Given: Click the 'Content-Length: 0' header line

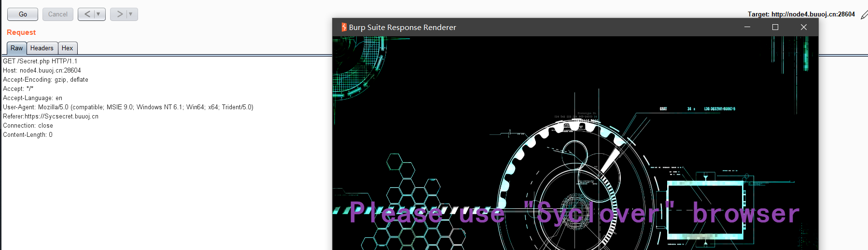Looking at the screenshot, I should (28, 135).
